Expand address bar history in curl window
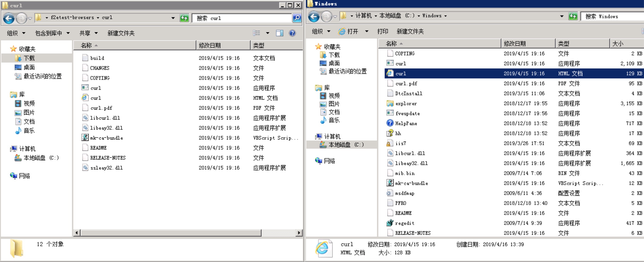 click(173, 18)
